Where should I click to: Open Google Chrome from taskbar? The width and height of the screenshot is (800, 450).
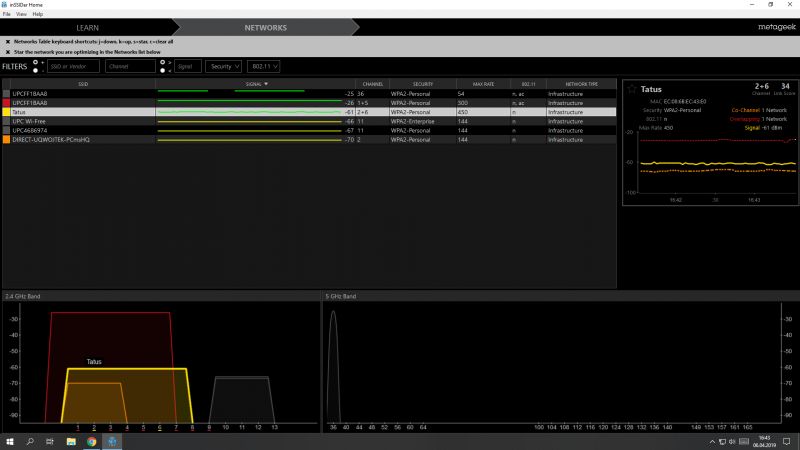point(91,441)
